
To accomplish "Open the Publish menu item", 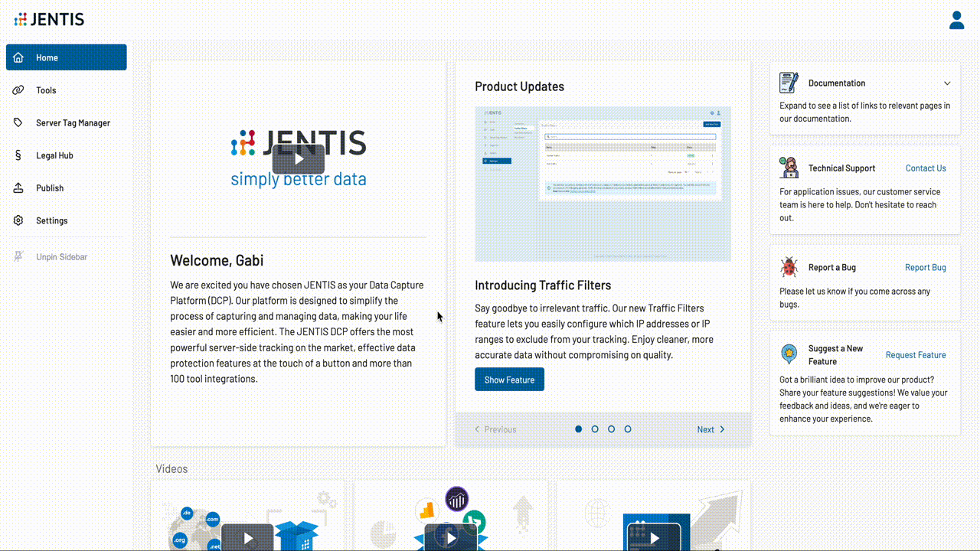I will 67,187.
